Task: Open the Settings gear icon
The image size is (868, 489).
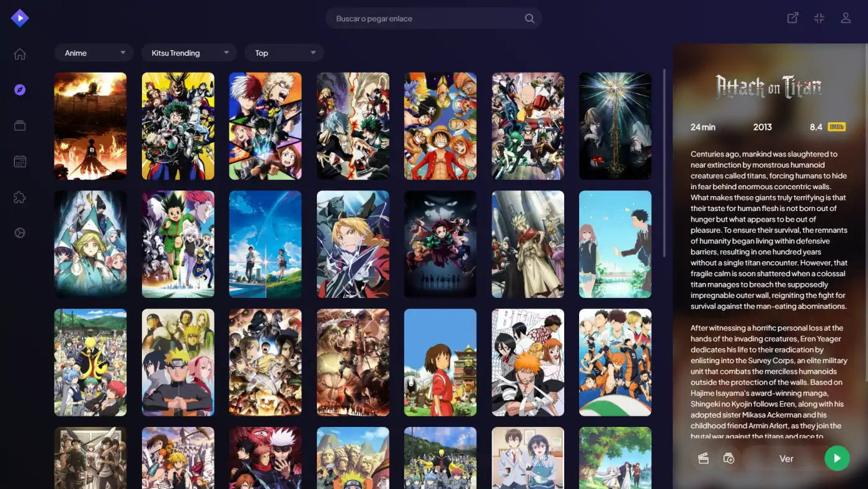Action: pyautogui.click(x=20, y=233)
